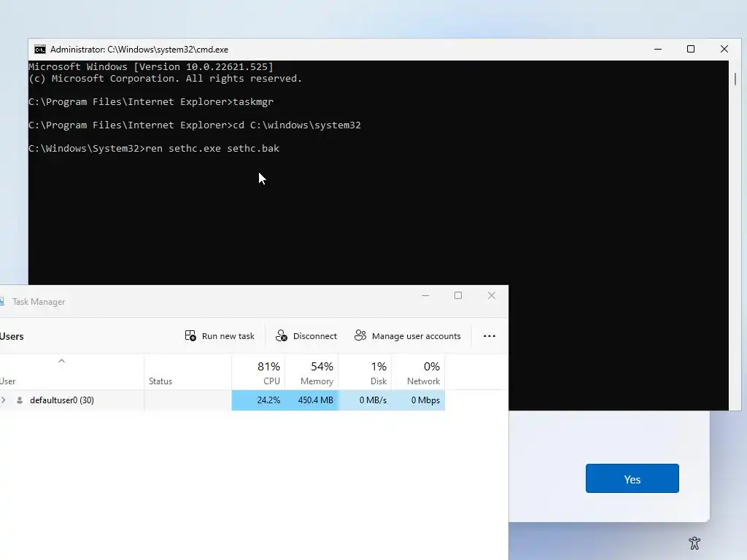Click the sort arrow above the User column
Image resolution: width=747 pixels, height=560 pixels.
tap(61, 361)
